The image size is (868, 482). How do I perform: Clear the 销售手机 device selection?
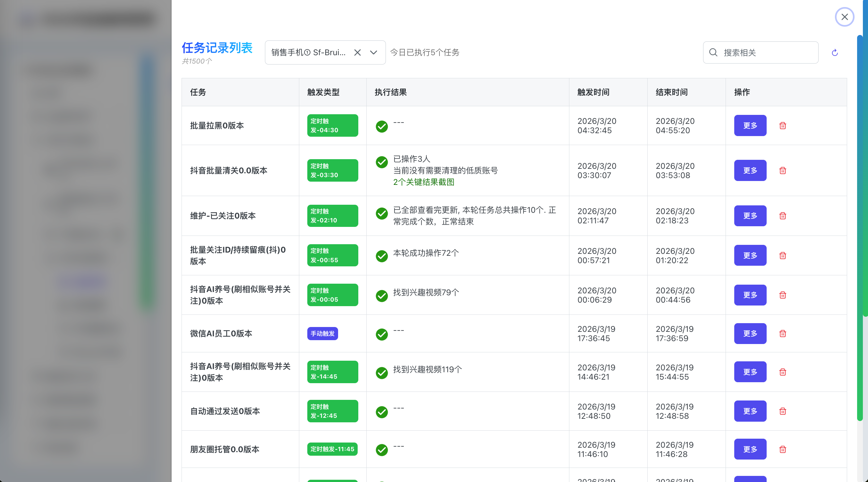coord(357,53)
